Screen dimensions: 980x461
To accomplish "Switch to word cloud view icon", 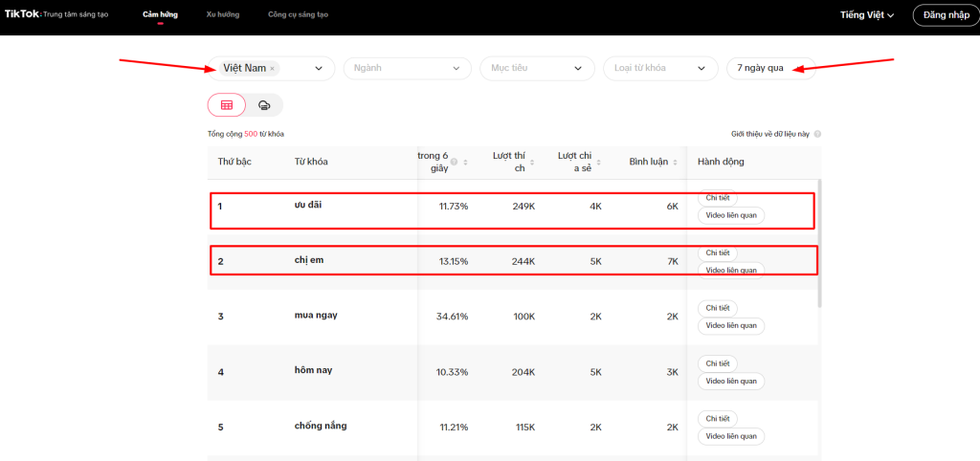I will click(x=264, y=105).
